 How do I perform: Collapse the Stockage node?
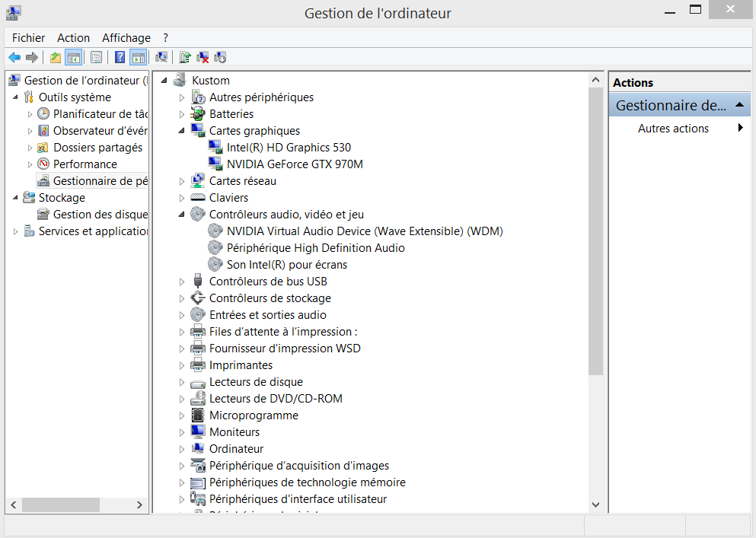tap(15, 198)
